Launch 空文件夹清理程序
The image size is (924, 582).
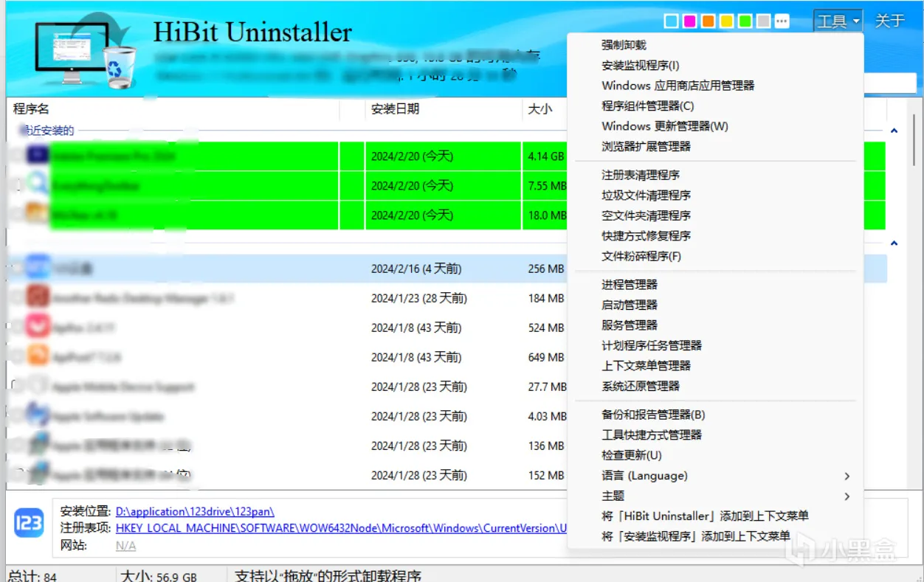pos(646,215)
